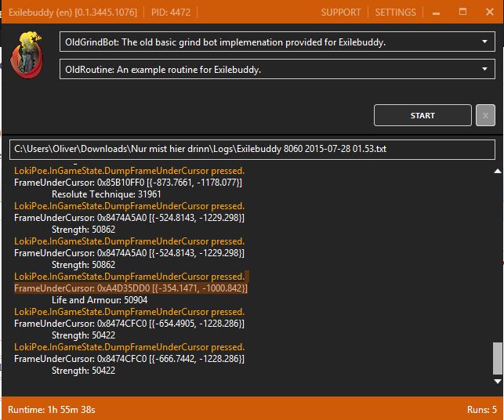Click the 'Runtime: 1h 55m 38s' status text
This screenshot has height=420, width=504.
(52, 410)
